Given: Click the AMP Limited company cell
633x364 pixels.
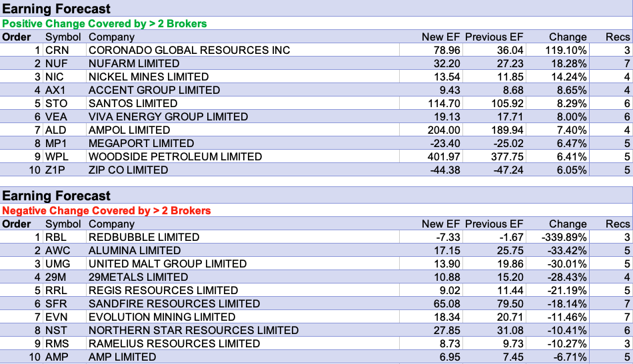Looking at the screenshot, I should 123,357.
